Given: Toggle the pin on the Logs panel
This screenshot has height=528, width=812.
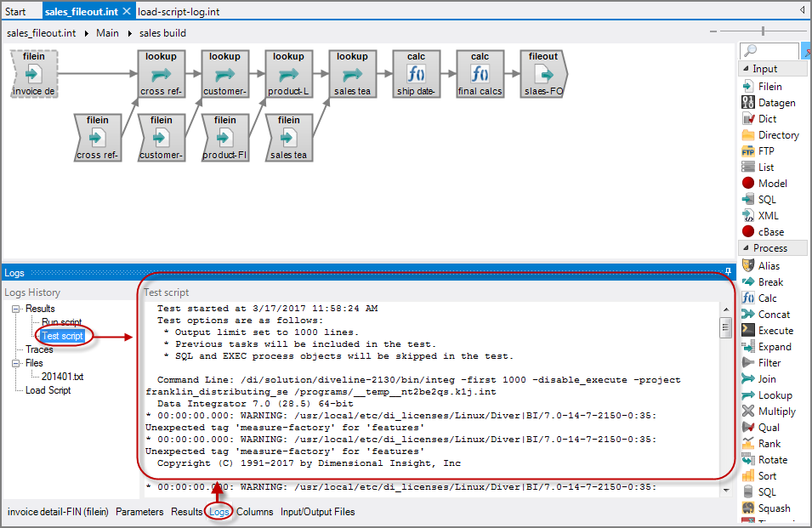Looking at the screenshot, I should pos(729,272).
